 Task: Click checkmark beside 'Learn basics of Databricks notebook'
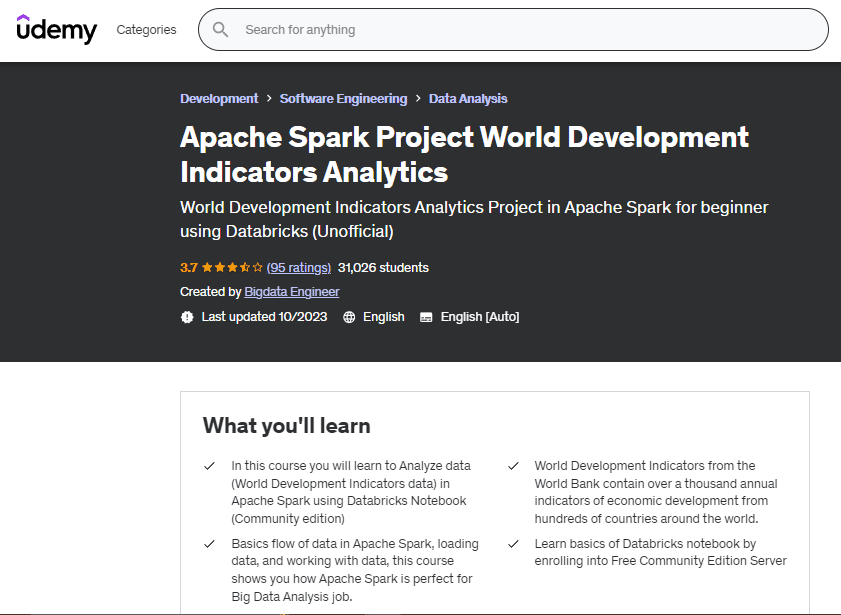click(x=513, y=544)
